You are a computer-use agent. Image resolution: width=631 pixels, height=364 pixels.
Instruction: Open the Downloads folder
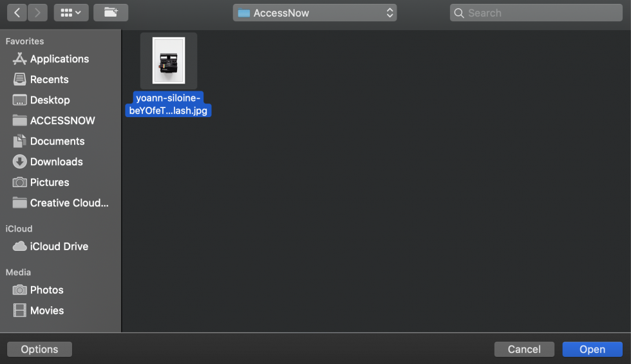(x=57, y=161)
